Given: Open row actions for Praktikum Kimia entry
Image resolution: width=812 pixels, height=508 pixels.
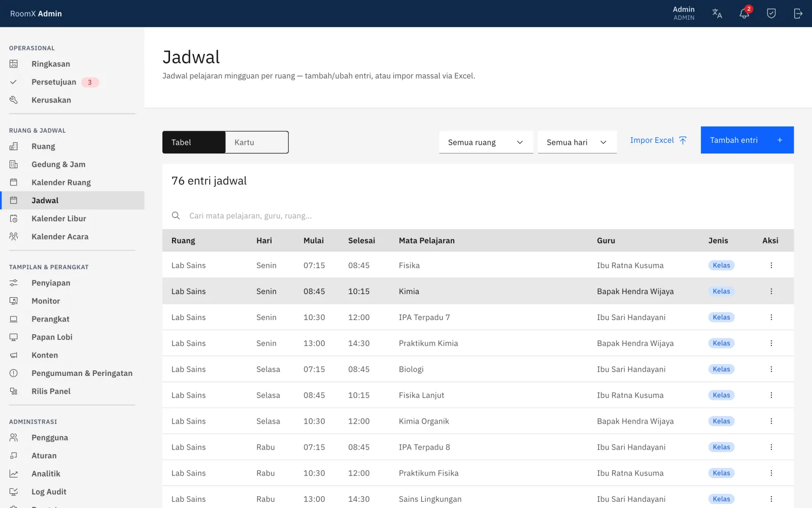Looking at the screenshot, I should click(x=771, y=343).
